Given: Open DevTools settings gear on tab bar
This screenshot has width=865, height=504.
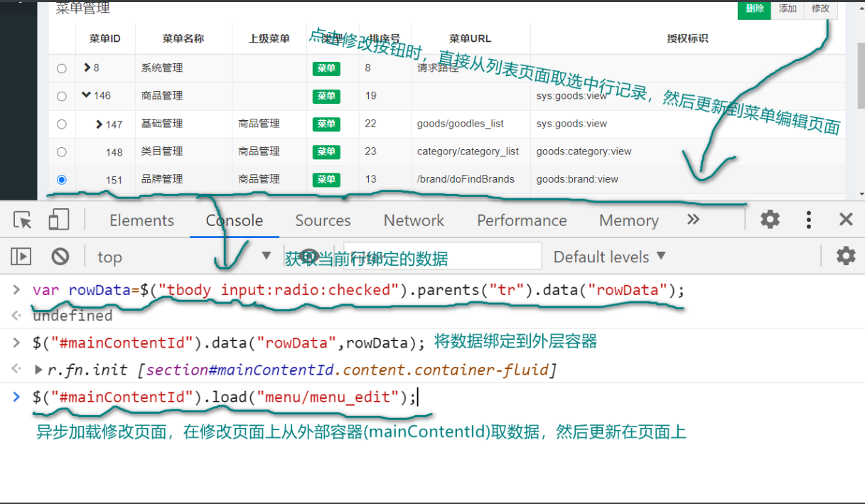Looking at the screenshot, I should coord(770,220).
